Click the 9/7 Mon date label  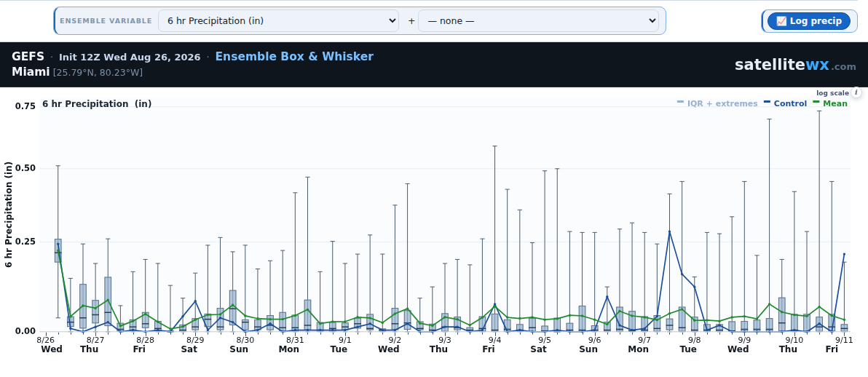[x=641, y=344]
